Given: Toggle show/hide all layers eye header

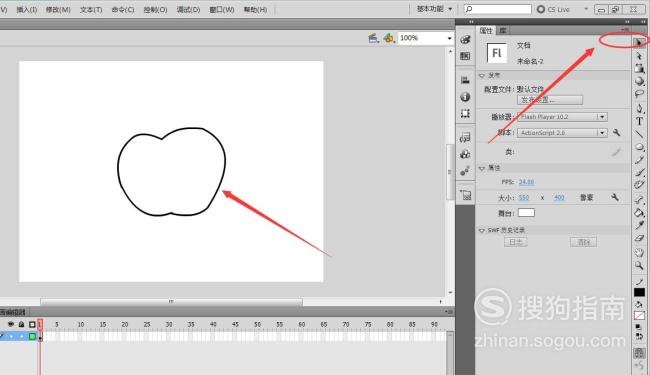Looking at the screenshot, I should coord(11,324).
